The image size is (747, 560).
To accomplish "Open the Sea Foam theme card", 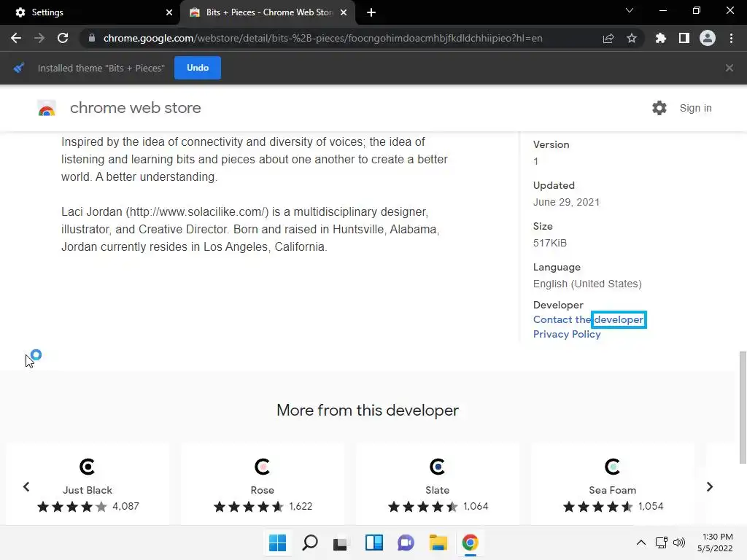I will [x=612, y=485].
